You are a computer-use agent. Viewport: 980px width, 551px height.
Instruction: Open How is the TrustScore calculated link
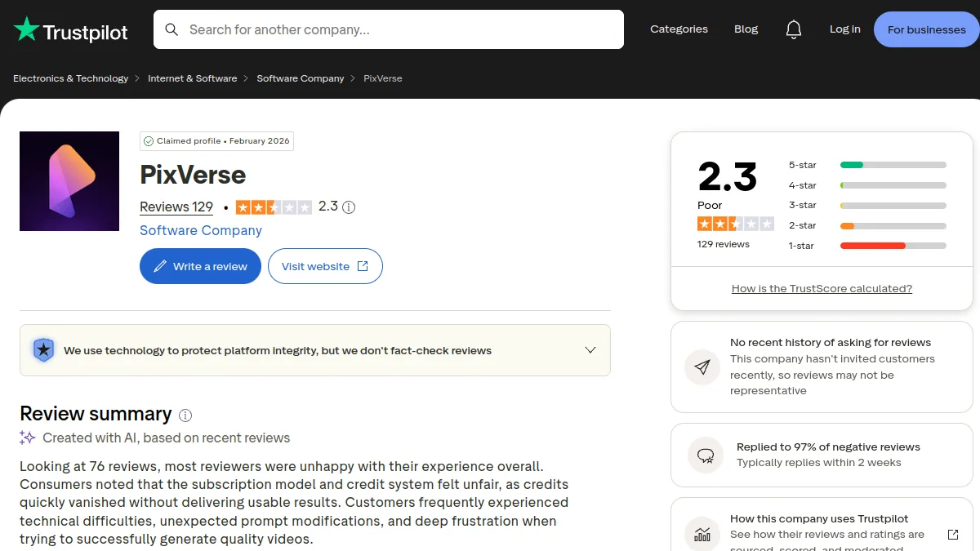pyautogui.click(x=822, y=288)
